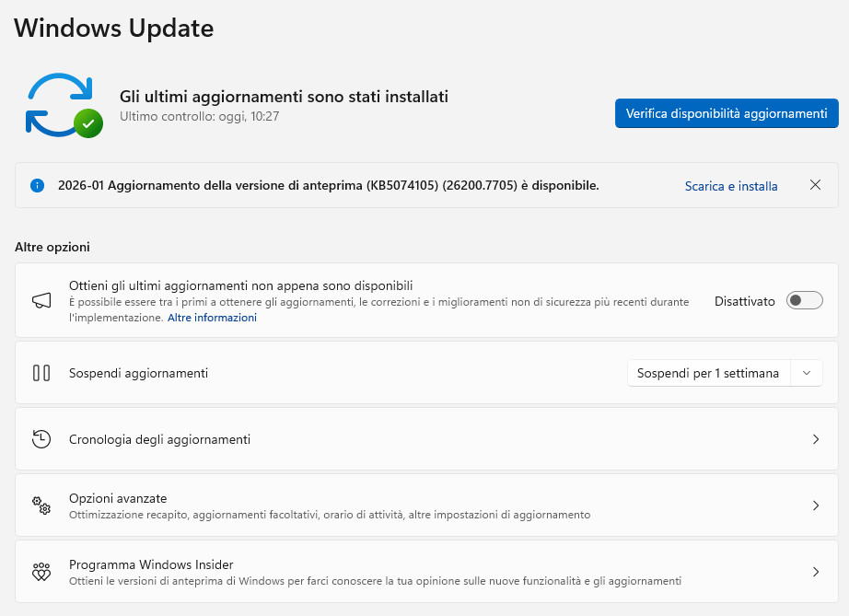
Task: Expand the suspend duration dropdown arrow
Action: (807, 373)
